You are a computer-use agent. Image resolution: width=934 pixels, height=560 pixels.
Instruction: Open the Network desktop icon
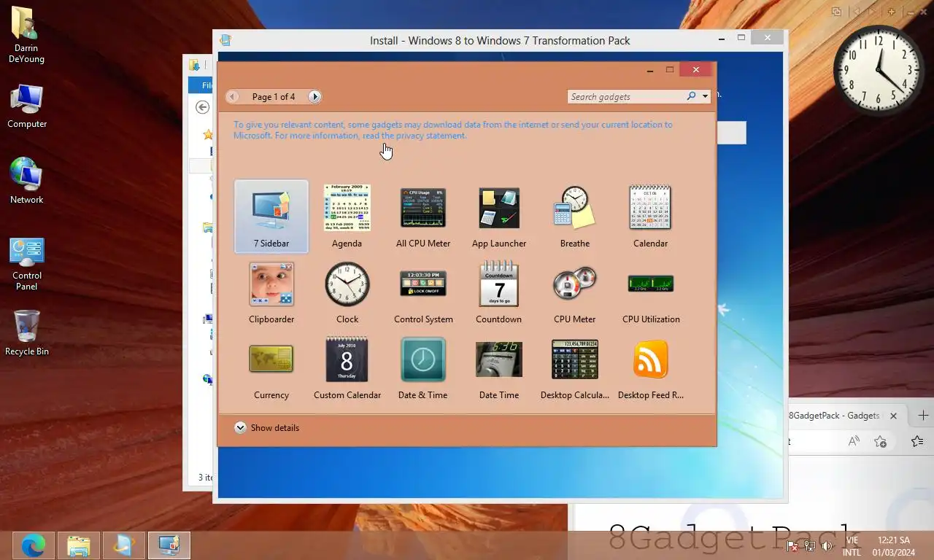pyautogui.click(x=27, y=181)
